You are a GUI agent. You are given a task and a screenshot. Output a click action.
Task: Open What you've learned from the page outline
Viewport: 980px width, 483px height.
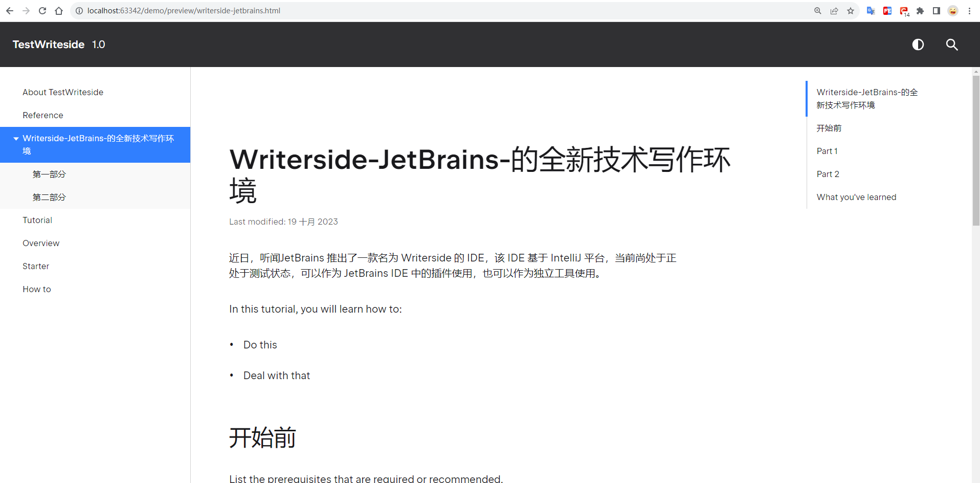coord(857,197)
